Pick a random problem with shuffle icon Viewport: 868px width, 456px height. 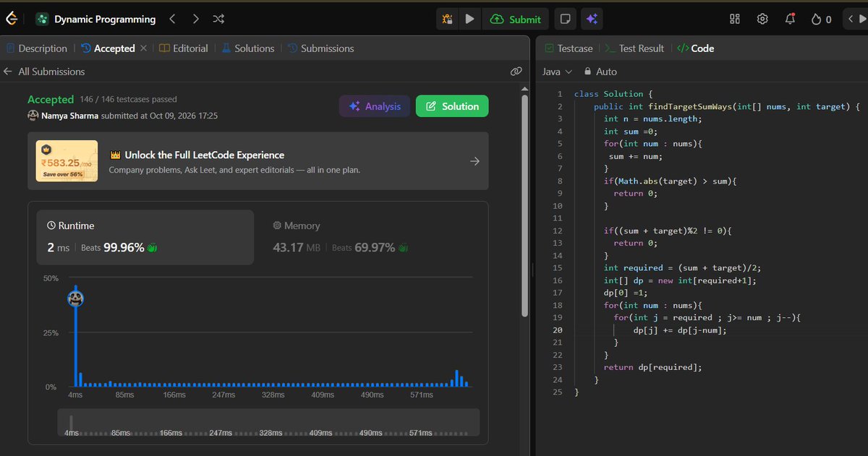click(x=218, y=20)
